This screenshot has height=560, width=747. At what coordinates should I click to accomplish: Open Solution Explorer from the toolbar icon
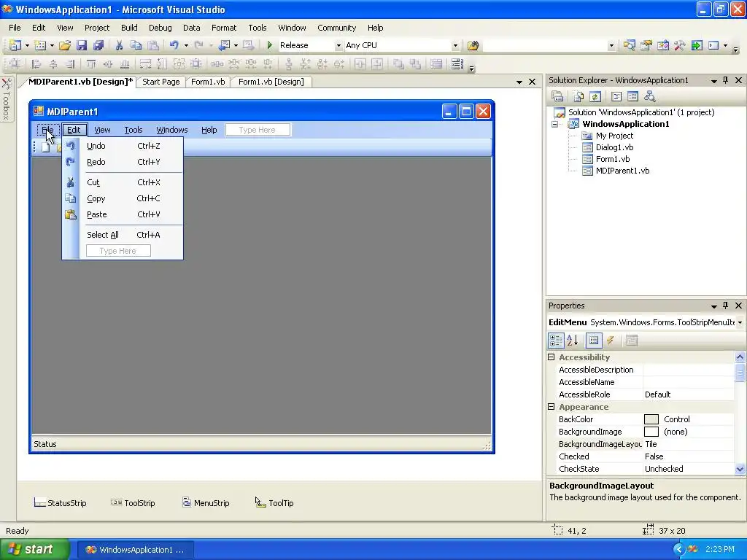point(630,45)
